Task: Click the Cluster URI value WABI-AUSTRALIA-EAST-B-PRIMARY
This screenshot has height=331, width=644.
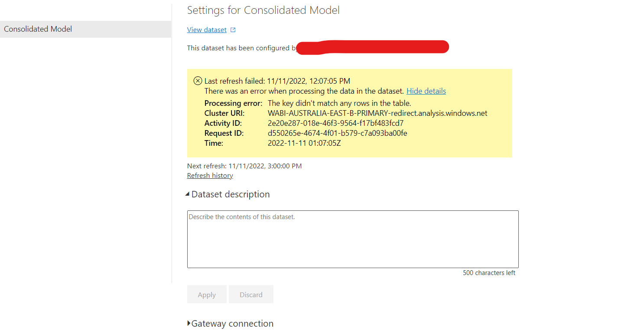Action: pos(377,113)
